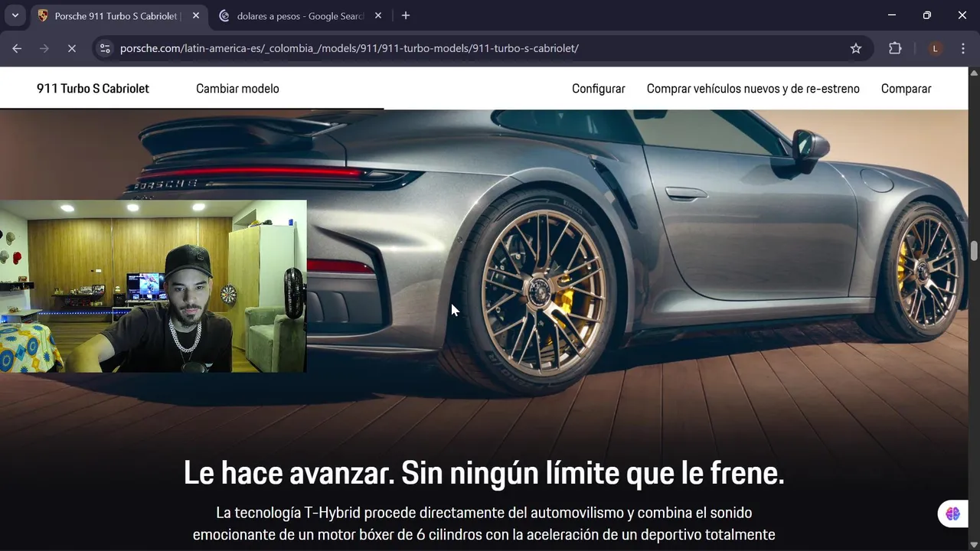Image resolution: width=980 pixels, height=551 pixels.
Task: Minimize the Chrome window
Action: click(891, 15)
